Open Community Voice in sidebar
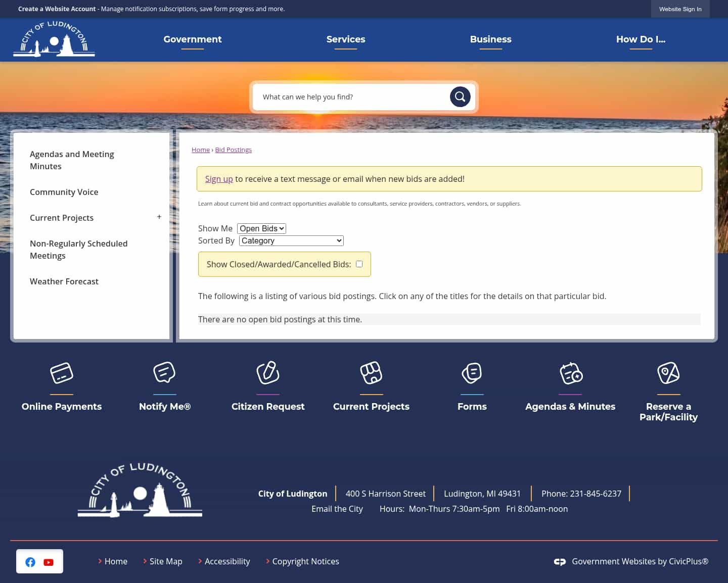This screenshot has height=583, width=728. point(64,192)
